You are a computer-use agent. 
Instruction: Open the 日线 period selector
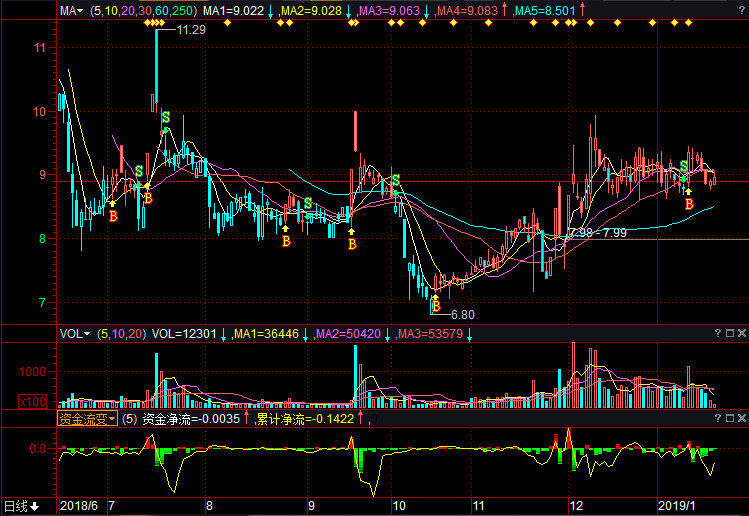pyautogui.click(x=21, y=506)
